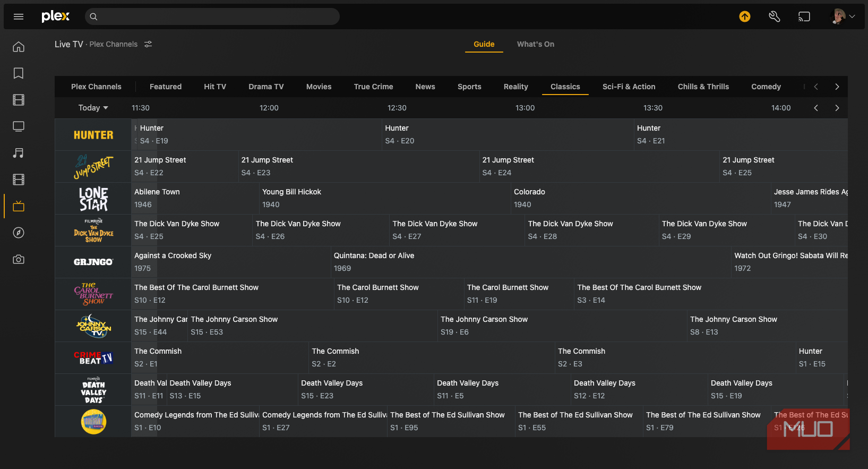Image resolution: width=868 pixels, height=469 pixels.
Task: Open the Live TV filter sliders icon
Action: (x=148, y=44)
